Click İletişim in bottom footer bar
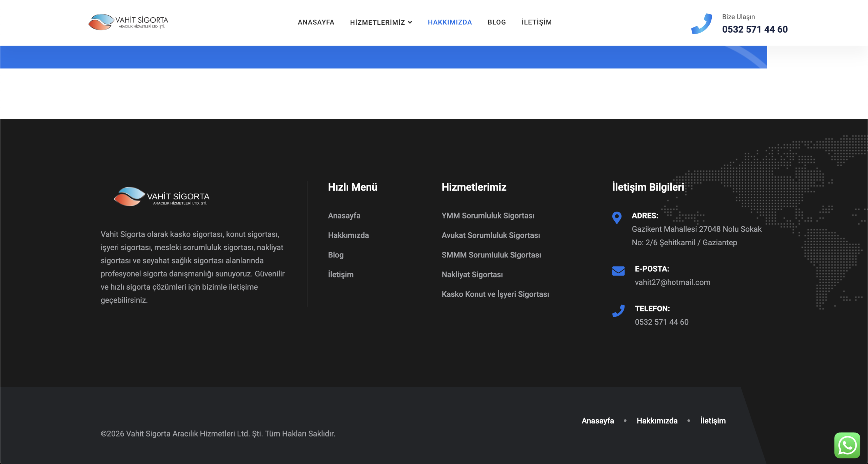Screen dimensions: 868x464 click(713, 421)
